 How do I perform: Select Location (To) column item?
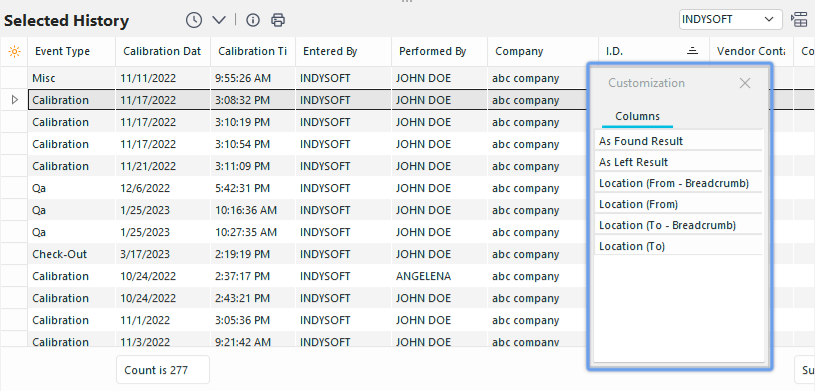[x=678, y=246]
